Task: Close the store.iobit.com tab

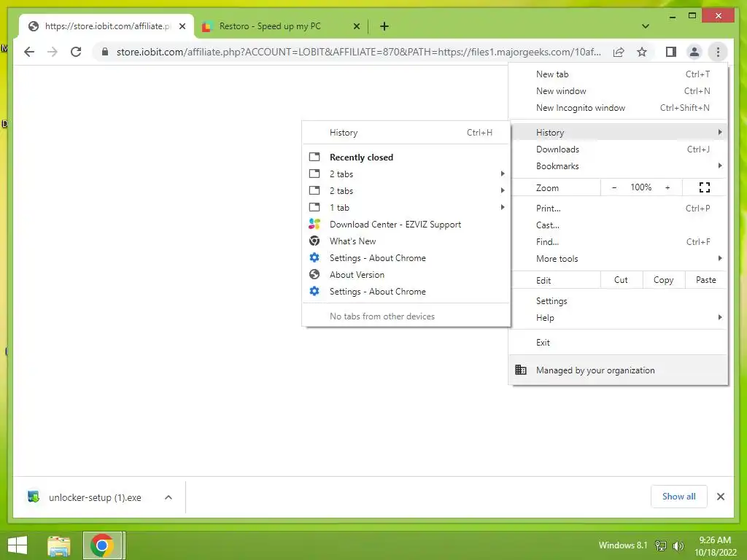Action: click(182, 26)
